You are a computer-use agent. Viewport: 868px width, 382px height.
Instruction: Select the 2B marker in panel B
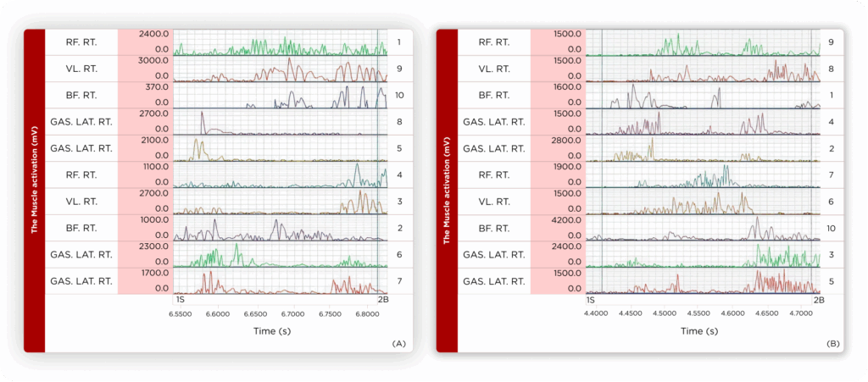pos(819,300)
